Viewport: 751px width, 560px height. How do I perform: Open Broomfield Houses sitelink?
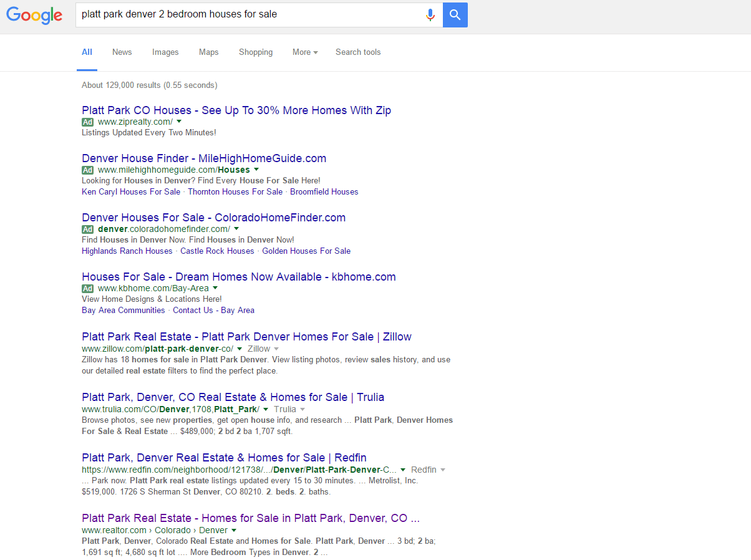324,192
